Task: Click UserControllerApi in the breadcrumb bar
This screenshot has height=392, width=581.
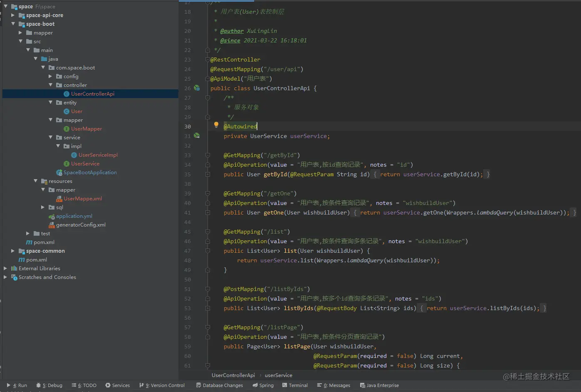Action: pyautogui.click(x=233, y=375)
